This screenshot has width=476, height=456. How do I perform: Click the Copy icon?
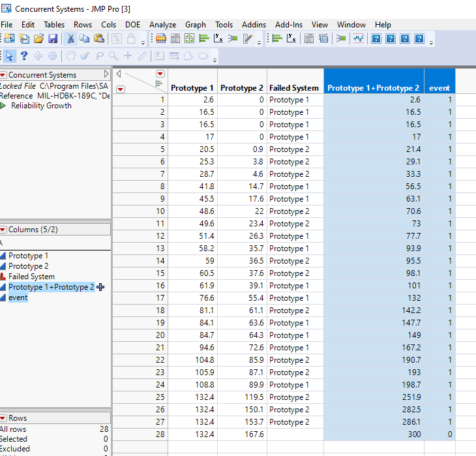pos(85,38)
